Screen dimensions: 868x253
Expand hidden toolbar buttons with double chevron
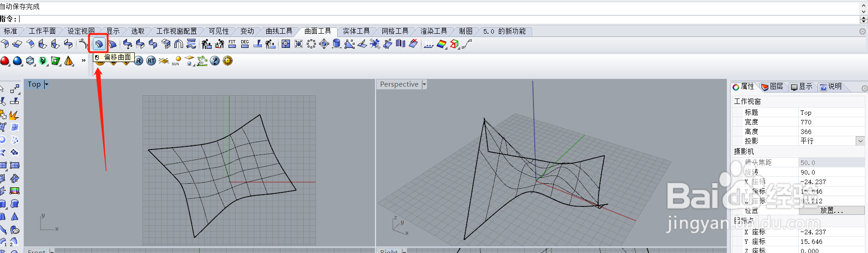[83, 60]
